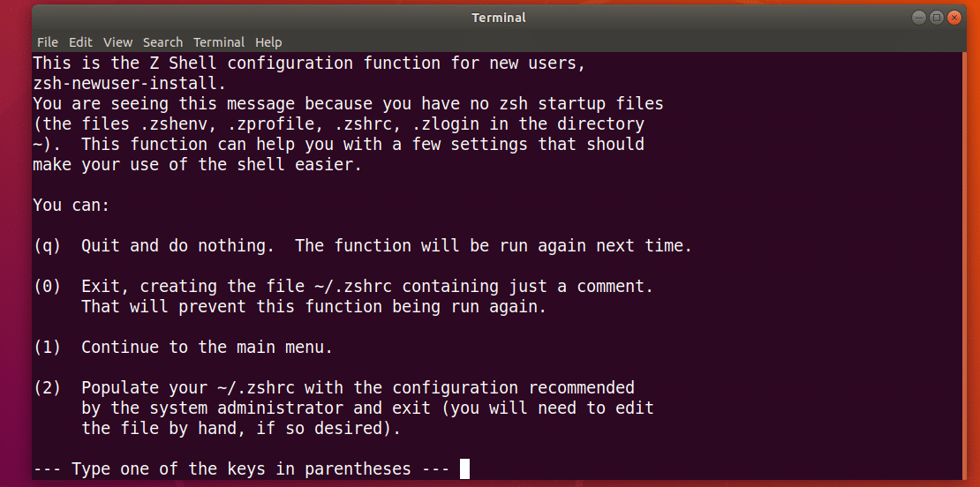The width and height of the screenshot is (980, 487).
Task: Maximize the Terminal window
Action: click(937, 18)
